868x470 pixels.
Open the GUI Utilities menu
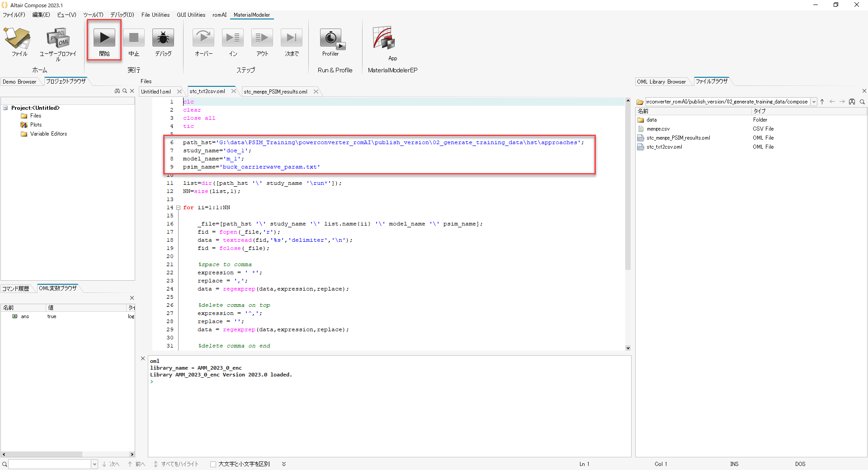tap(191, 15)
